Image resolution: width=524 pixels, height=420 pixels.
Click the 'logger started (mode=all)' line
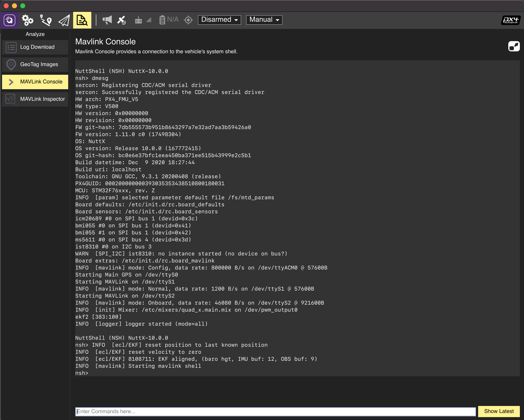142,324
